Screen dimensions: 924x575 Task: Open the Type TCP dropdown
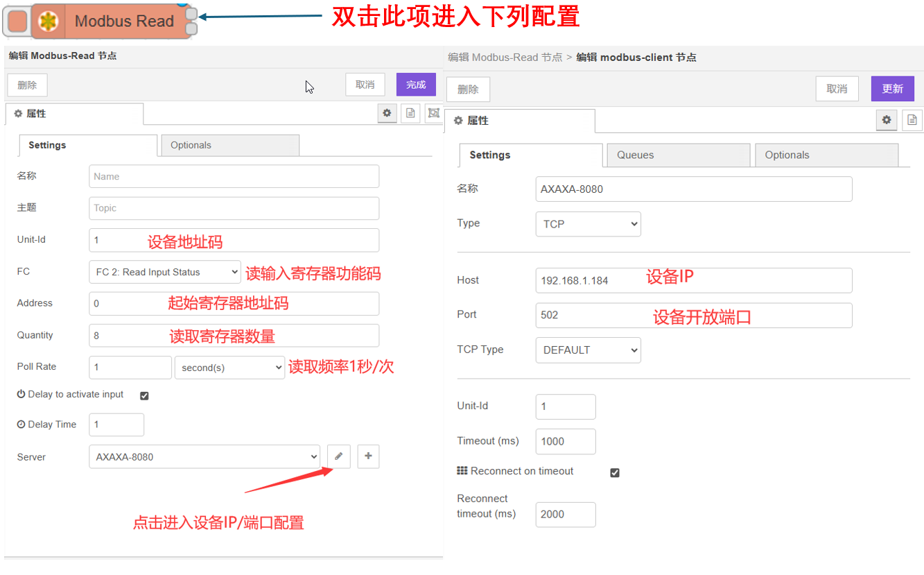588,224
